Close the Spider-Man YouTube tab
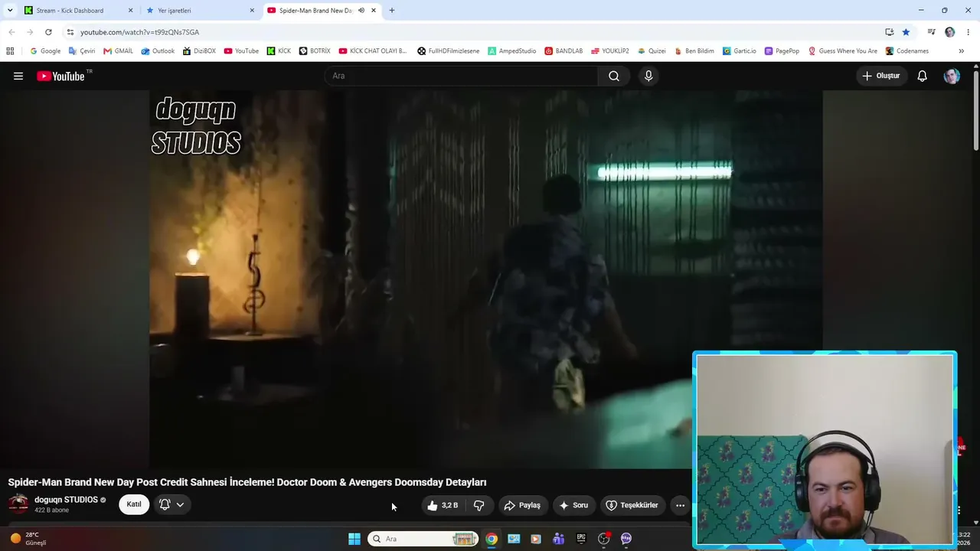Image resolution: width=980 pixels, height=551 pixels. [374, 11]
